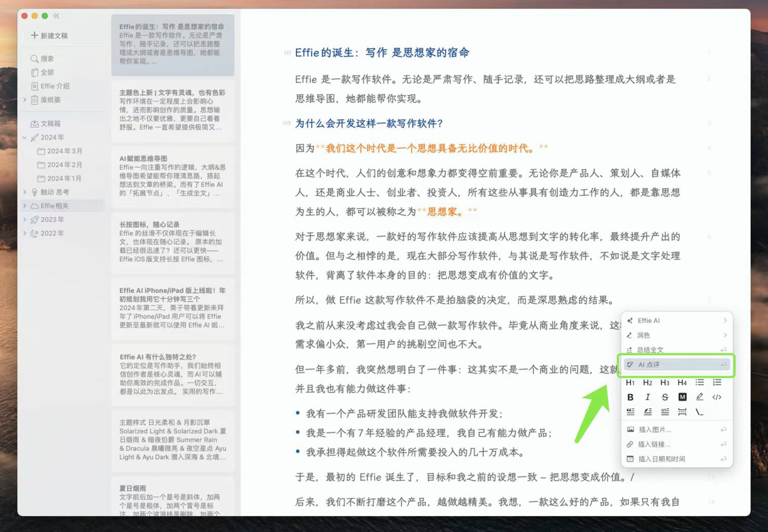Screen dimensions: 768x532
Task: Click heading Effie的诞生 in editor
Action: pos(382,53)
